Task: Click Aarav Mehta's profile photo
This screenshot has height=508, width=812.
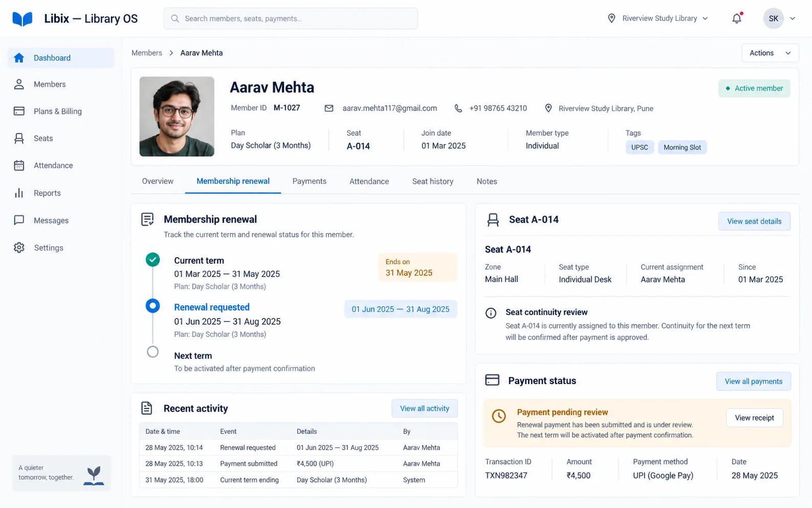Action: (x=177, y=117)
